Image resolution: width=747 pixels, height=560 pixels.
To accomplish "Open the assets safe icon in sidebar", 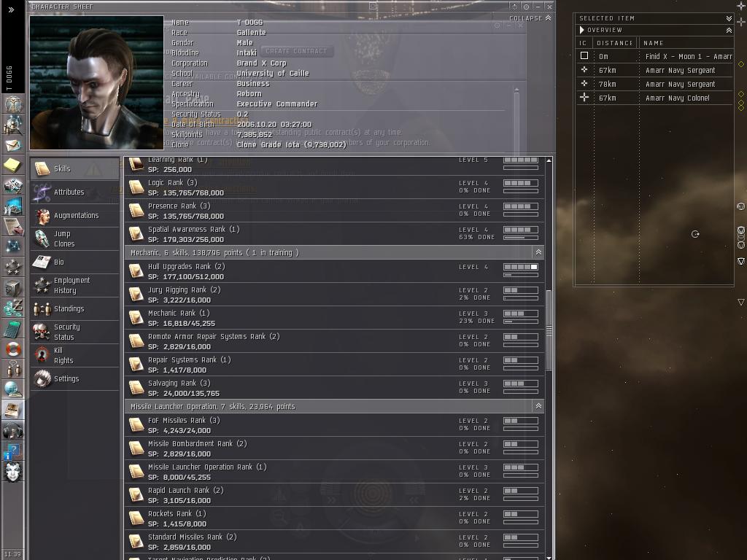I will tap(13, 287).
